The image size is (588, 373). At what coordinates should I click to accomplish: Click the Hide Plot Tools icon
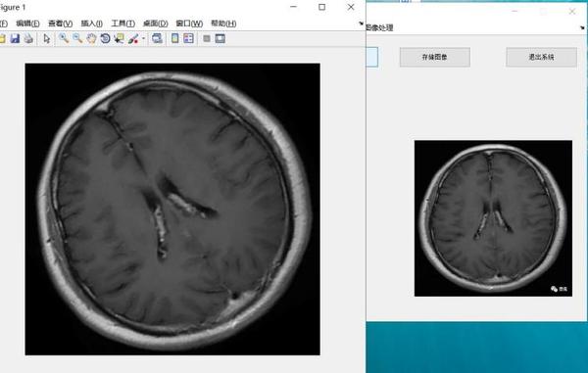click(207, 38)
